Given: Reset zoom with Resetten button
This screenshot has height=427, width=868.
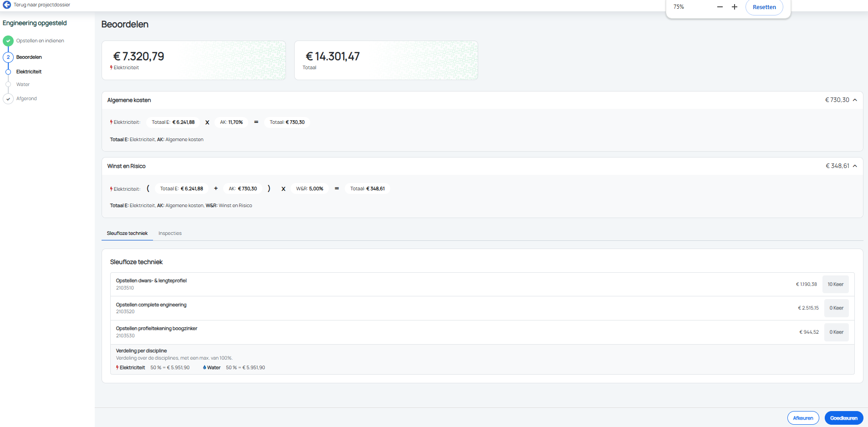Looking at the screenshot, I should click(x=764, y=7).
